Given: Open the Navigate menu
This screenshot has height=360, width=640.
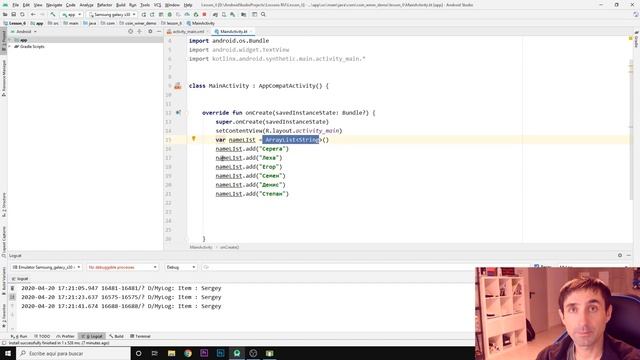Looking at the screenshot, I should [54, 5].
